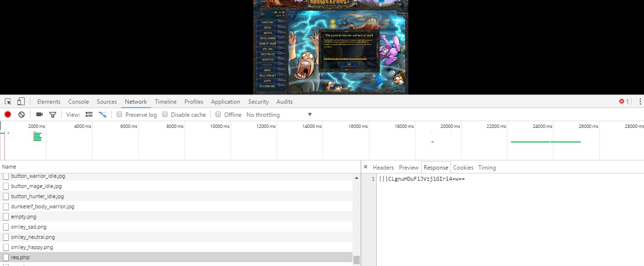The height and width of the screenshot is (266, 644).
Task: Click the OK button in game dialog
Action: click(349, 64)
